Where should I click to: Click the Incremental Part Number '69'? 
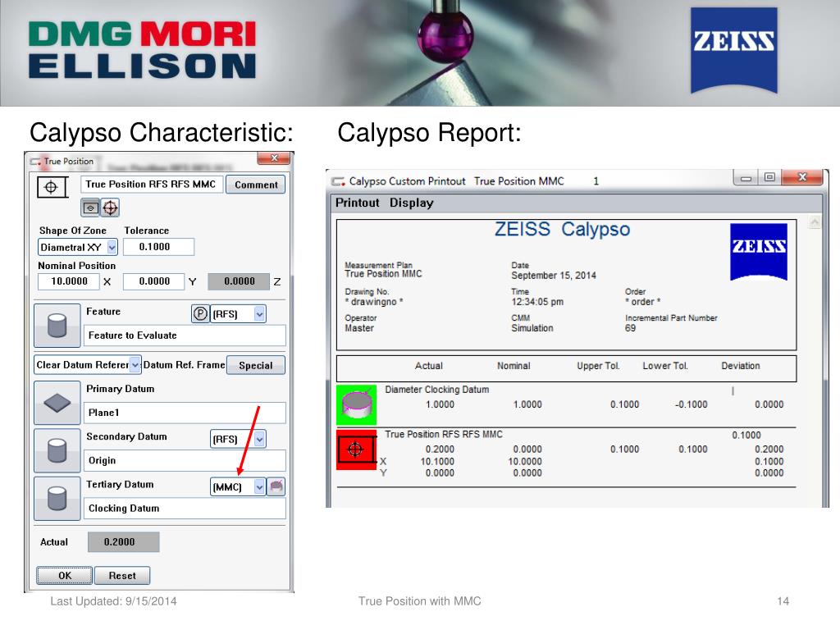[x=630, y=328]
